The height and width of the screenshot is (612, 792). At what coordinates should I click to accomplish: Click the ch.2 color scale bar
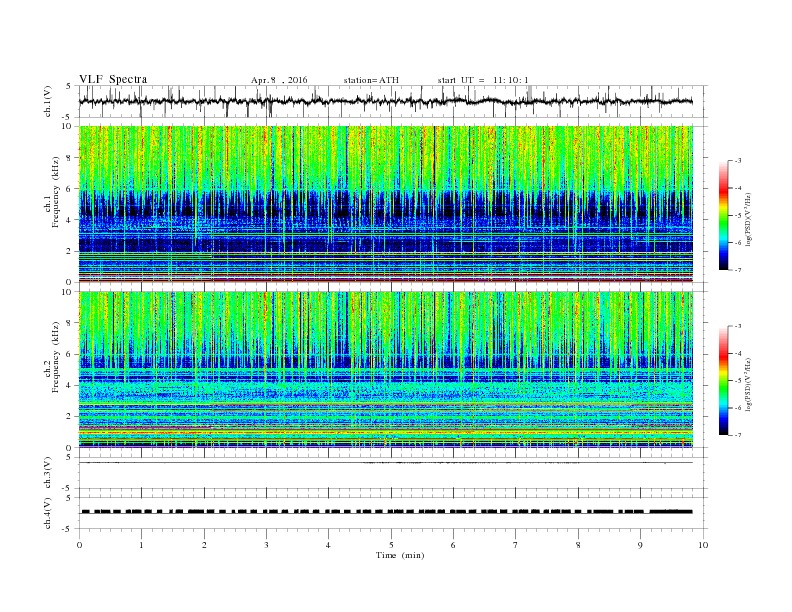724,380
